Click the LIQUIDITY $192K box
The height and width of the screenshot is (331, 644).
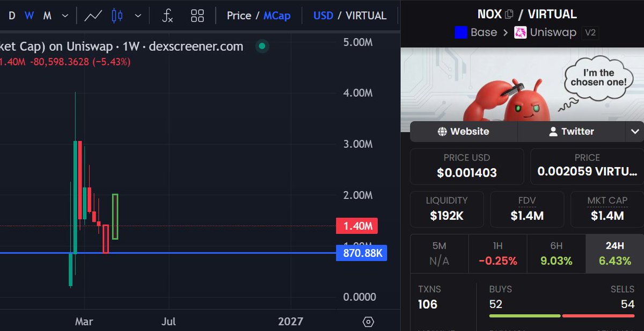(447, 209)
